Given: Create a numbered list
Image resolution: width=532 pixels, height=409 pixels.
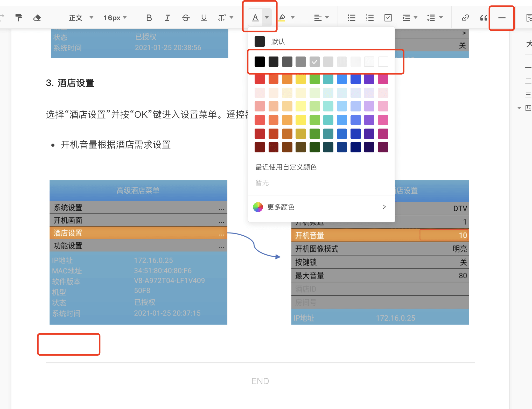Looking at the screenshot, I should (x=369, y=18).
